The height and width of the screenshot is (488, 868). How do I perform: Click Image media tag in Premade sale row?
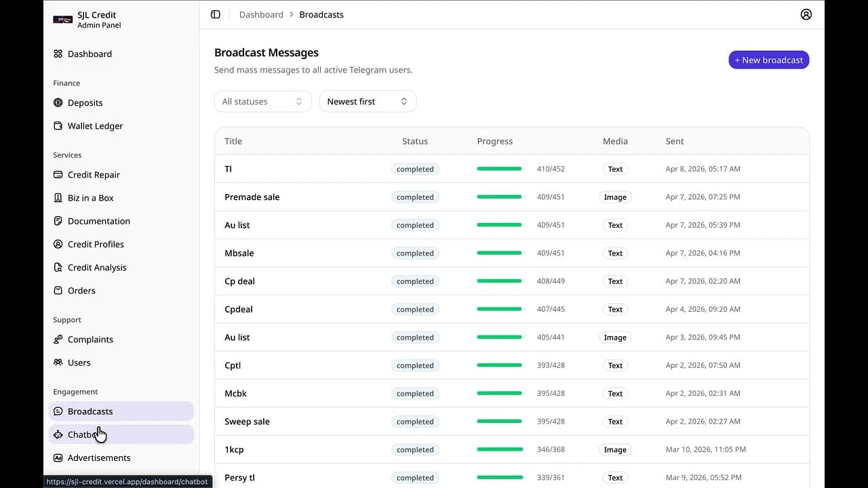pos(615,197)
